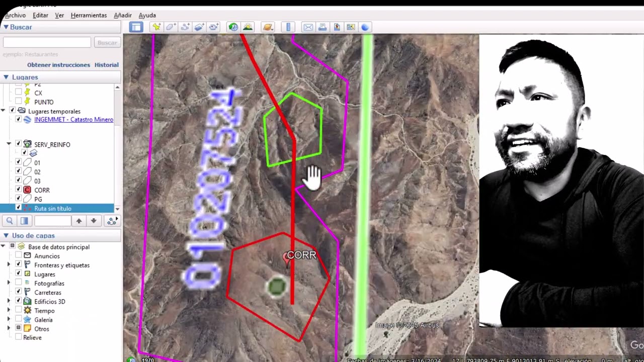Select the Add Polygon toolbar tool

(x=171, y=27)
